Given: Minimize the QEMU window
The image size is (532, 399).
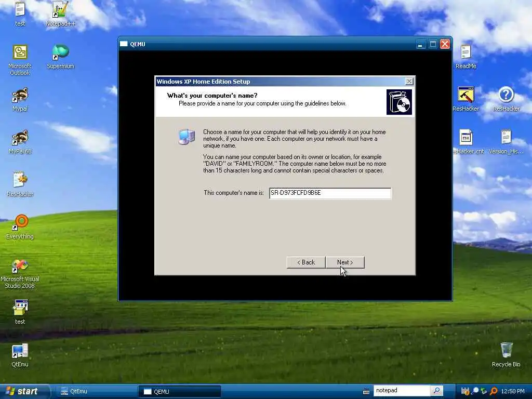Looking at the screenshot, I should point(421,44).
